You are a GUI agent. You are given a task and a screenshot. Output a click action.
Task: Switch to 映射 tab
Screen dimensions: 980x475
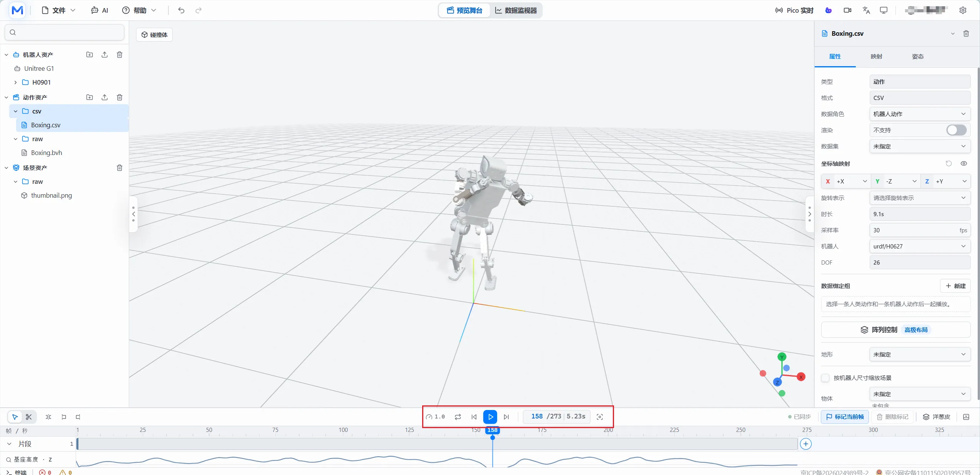tap(876, 57)
